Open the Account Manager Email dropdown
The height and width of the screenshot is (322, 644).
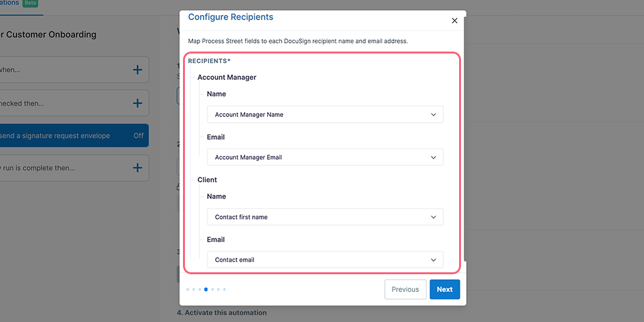point(325,157)
